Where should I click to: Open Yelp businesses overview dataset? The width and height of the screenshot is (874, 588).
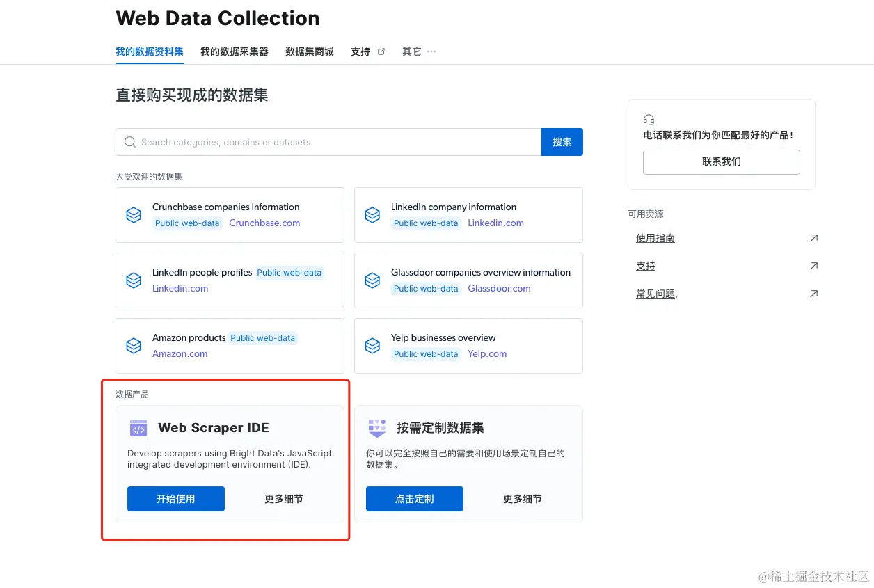pyautogui.click(x=443, y=337)
